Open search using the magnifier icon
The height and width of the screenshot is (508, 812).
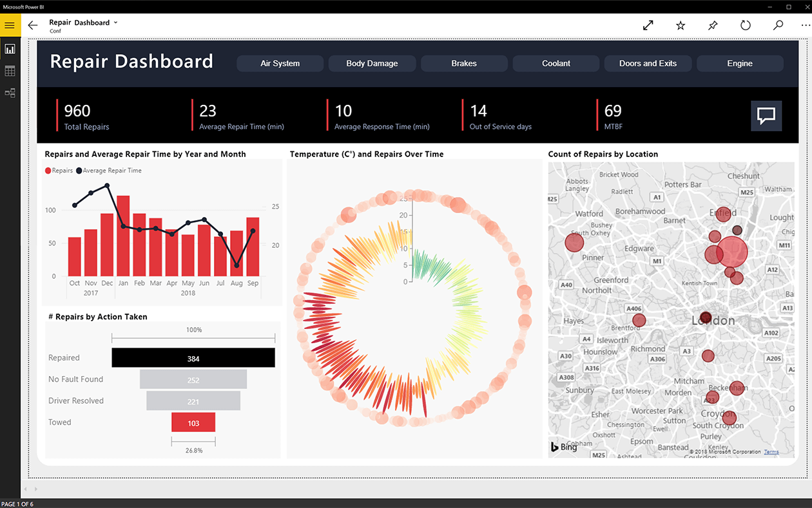(778, 25)
